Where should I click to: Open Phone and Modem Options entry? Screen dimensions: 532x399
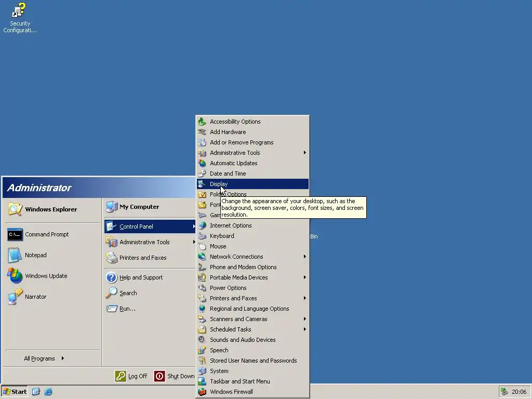pyautogui.click(x=253, y=268)
